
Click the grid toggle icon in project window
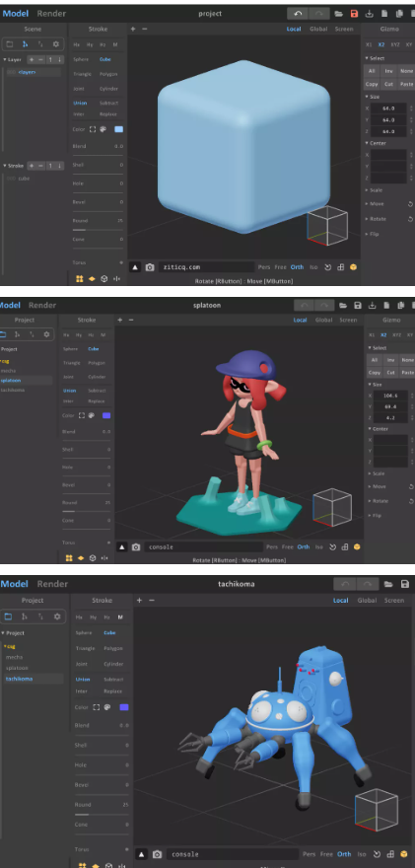pos(340,267)
